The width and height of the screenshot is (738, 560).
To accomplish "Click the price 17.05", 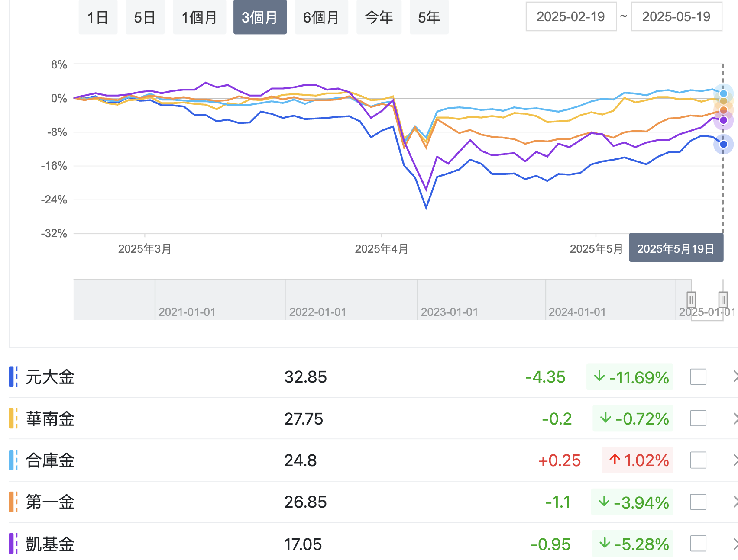I will click(303, 544).
